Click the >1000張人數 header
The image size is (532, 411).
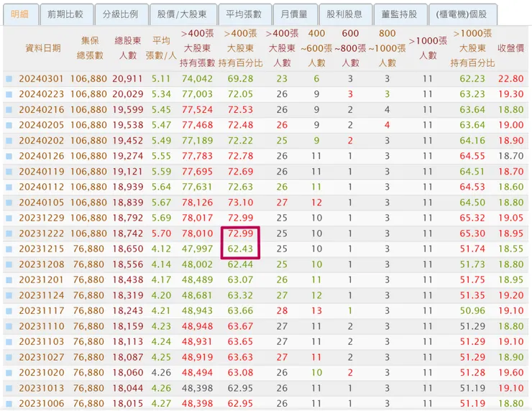(x=428, y=48)
